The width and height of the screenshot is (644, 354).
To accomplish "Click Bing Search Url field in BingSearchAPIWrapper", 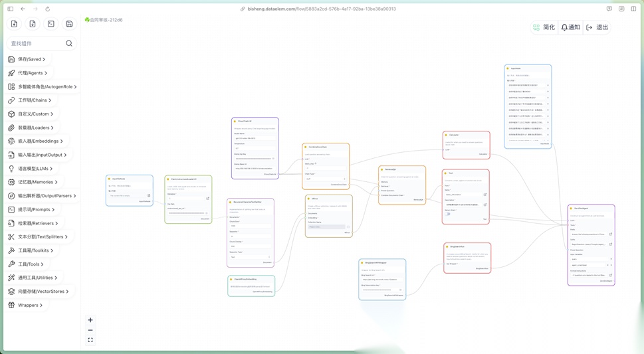I will pyautogui.click(x=382, y=280).
